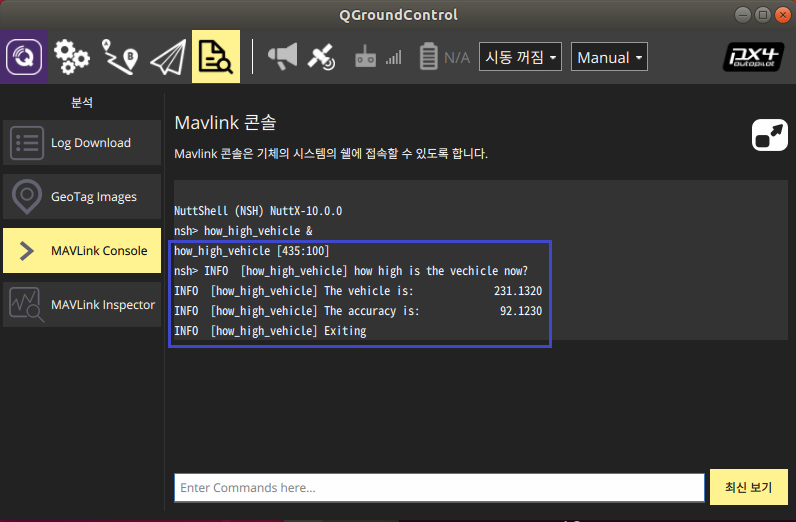796x522 pixels.
Task: Click the 'how high is the vechicle now?' line
Action: pyautogui.click(x=351, y=271)
